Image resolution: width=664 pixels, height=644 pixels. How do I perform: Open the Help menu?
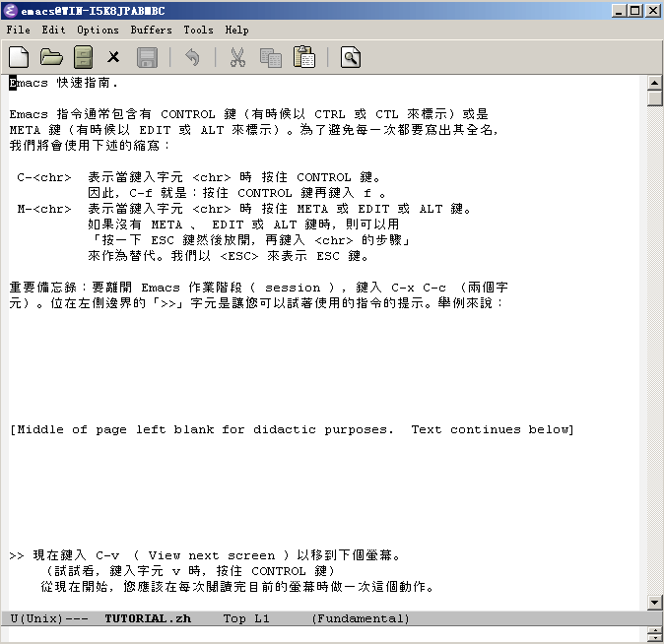236,31
